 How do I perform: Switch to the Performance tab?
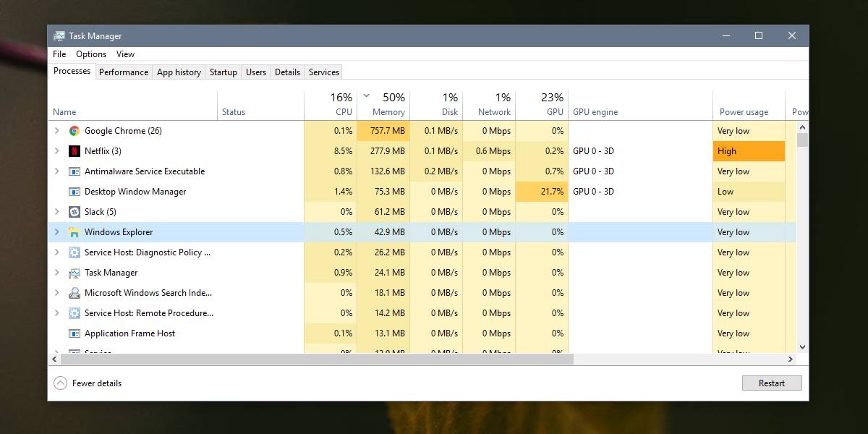[123, 72]
